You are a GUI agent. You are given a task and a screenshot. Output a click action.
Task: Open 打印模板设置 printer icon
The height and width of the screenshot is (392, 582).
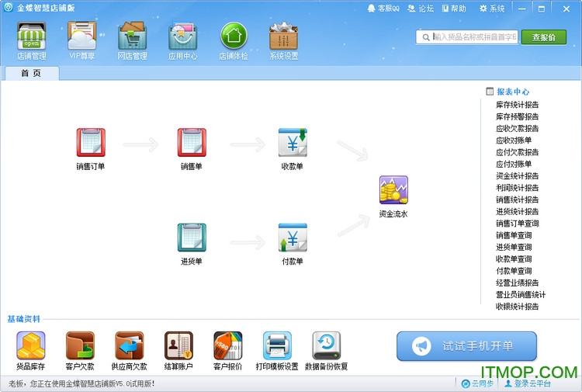(277, 345)
